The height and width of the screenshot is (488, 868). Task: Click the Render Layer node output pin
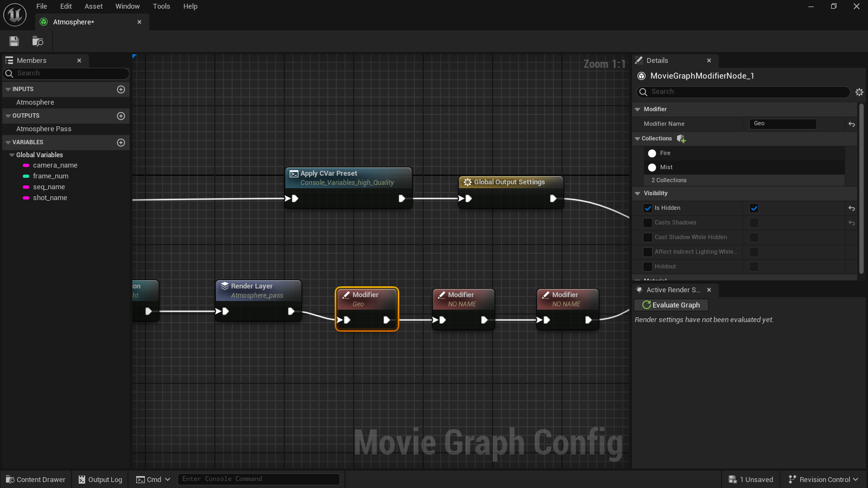291,311
